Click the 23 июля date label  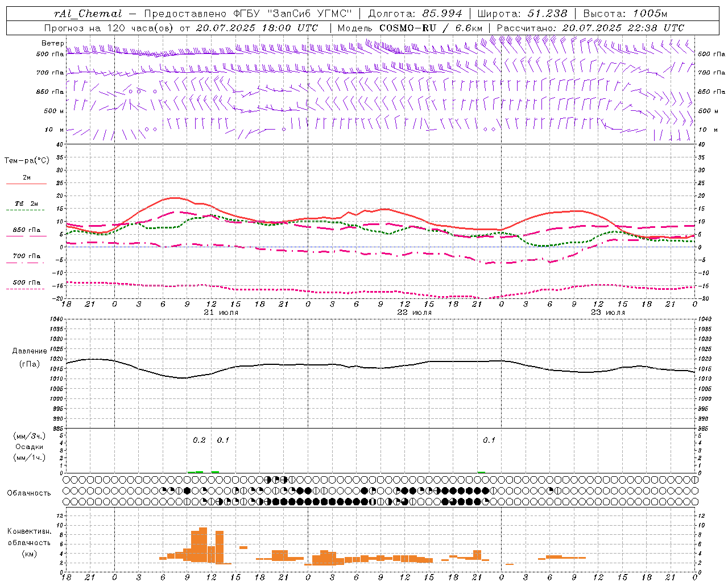tap(607, 313)
